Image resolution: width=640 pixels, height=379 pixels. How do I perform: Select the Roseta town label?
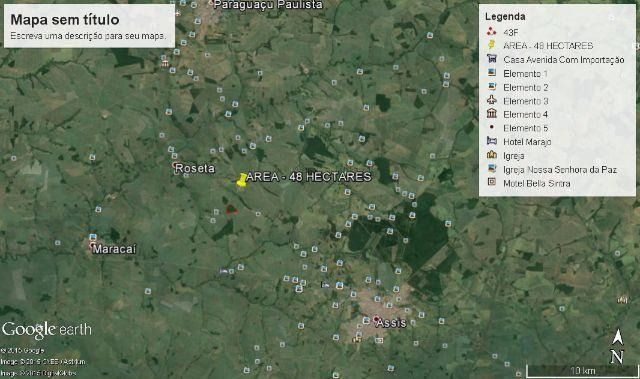click(x=195, y=168)
